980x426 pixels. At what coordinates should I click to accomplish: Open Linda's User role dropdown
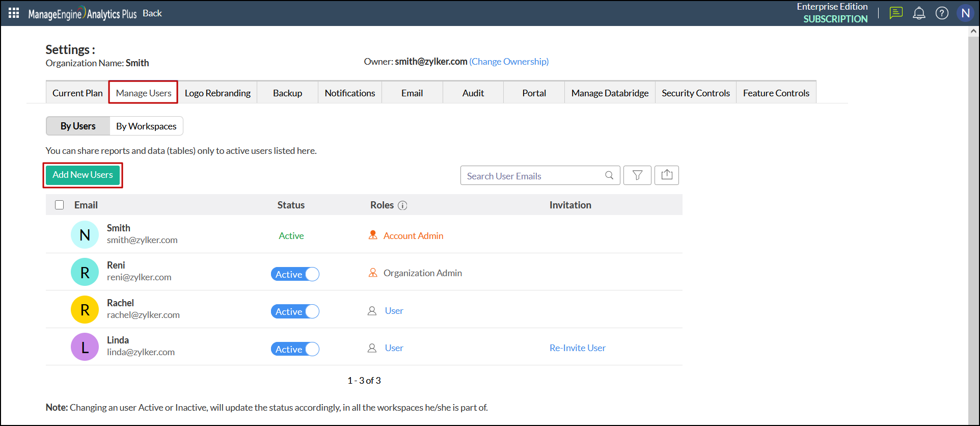click(394, 348)
